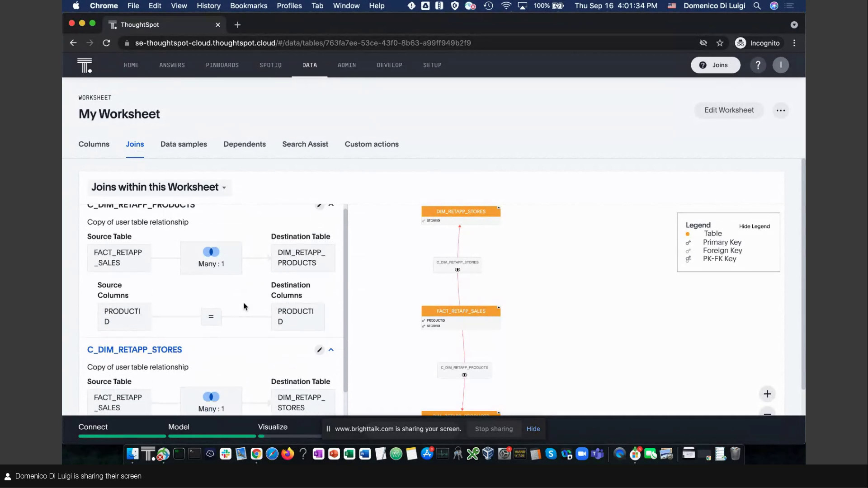
Task: Click the ThoughtSpot logo icon
Action: 85,65
